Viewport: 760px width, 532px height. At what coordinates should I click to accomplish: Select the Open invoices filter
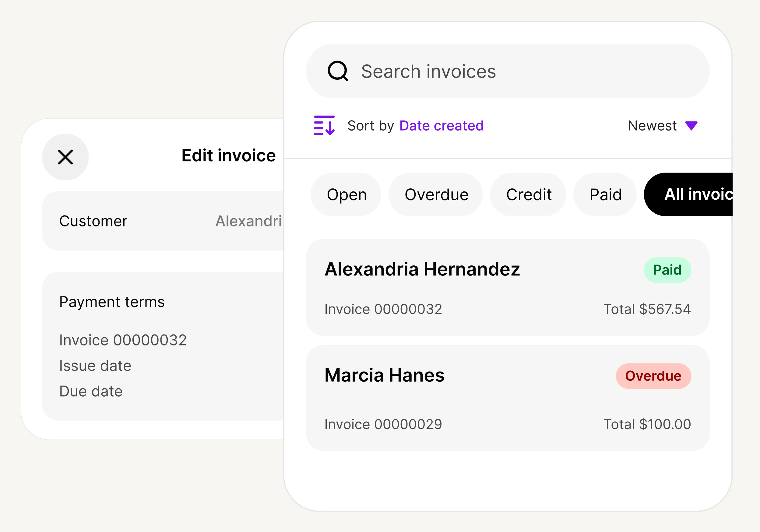[x=346, y=194]
